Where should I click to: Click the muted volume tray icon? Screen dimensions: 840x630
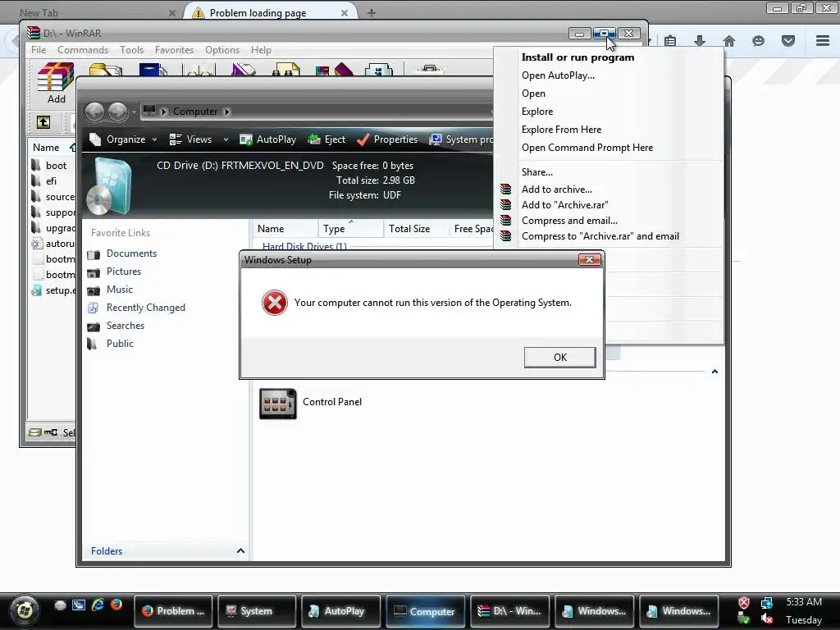pos(767,619)
